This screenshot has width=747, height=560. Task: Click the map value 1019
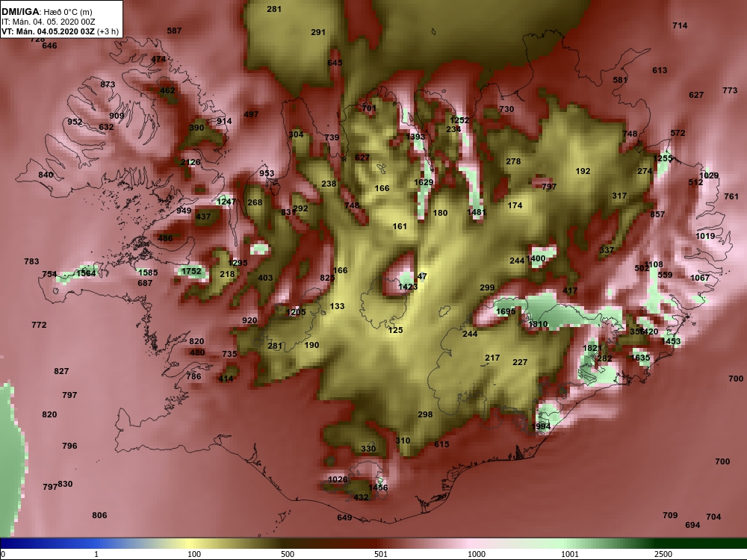pos(705,236)
